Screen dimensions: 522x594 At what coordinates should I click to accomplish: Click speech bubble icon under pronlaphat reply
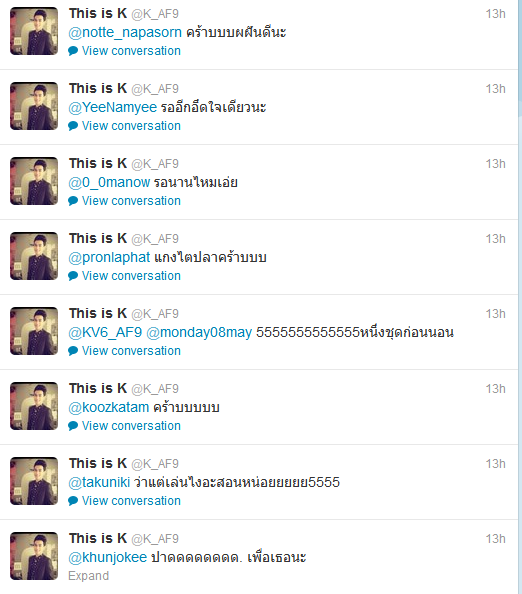coord(73,276)
